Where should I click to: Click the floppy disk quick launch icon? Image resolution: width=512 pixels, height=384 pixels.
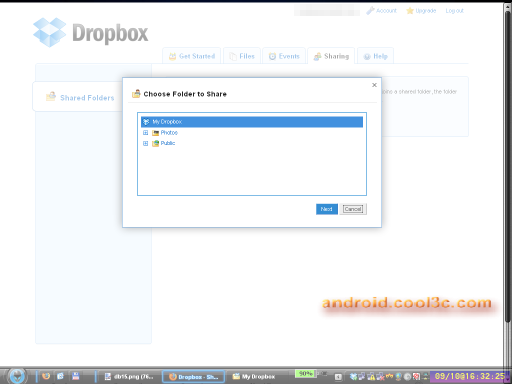coord(76,376)
